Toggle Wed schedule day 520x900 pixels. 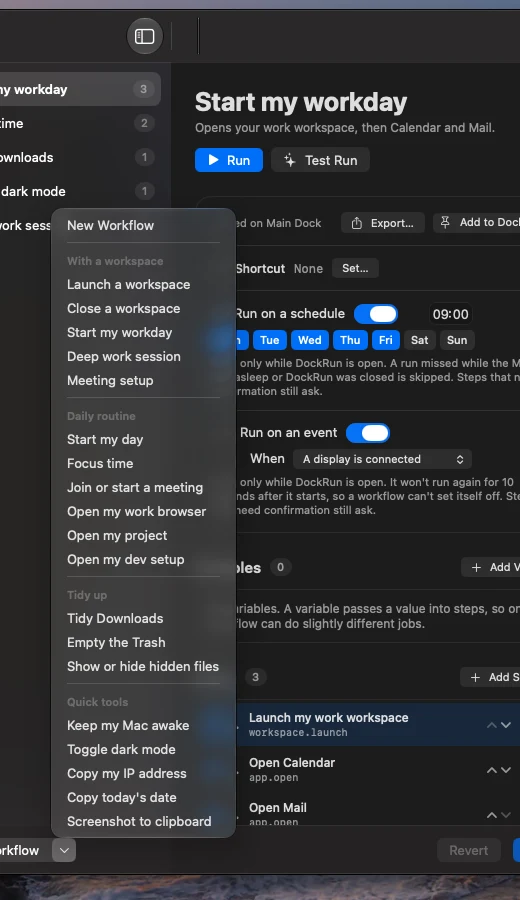point(310,340)
